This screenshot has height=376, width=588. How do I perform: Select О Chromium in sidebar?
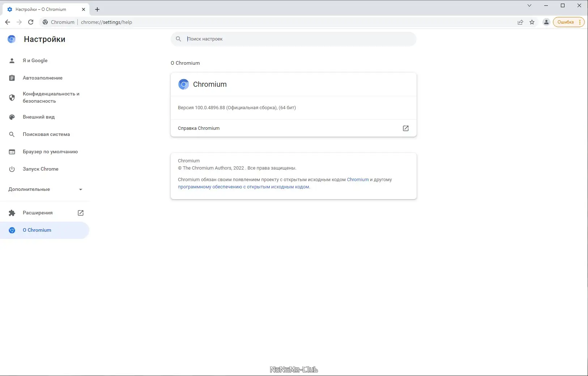click(44, 230)
